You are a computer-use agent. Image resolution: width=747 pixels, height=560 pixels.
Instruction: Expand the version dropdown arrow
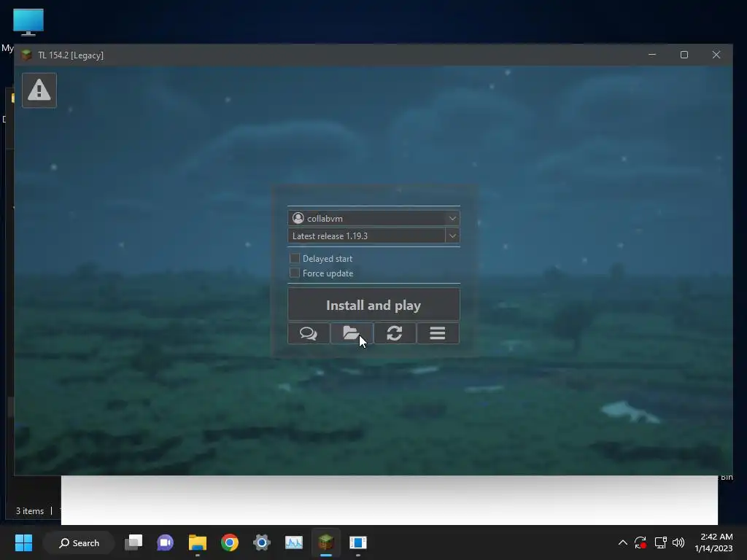pyautogui.click(x=452, y=236)
